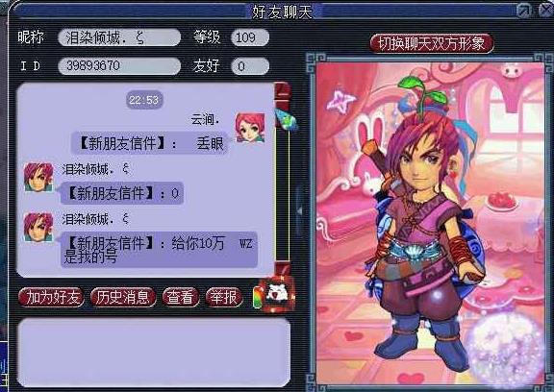554x392 pixels.
Task: Click 切换聊天双方形象 button
Action: [x=431, y=43]
